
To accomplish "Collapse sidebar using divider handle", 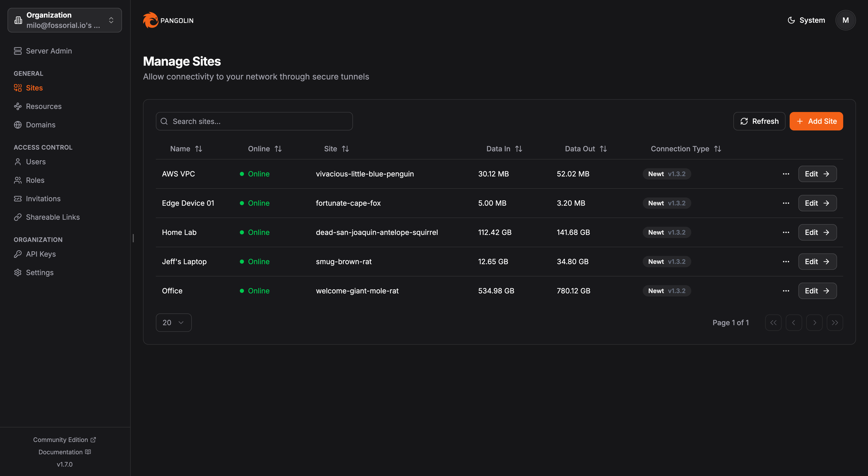I will [x=133, y=238].
